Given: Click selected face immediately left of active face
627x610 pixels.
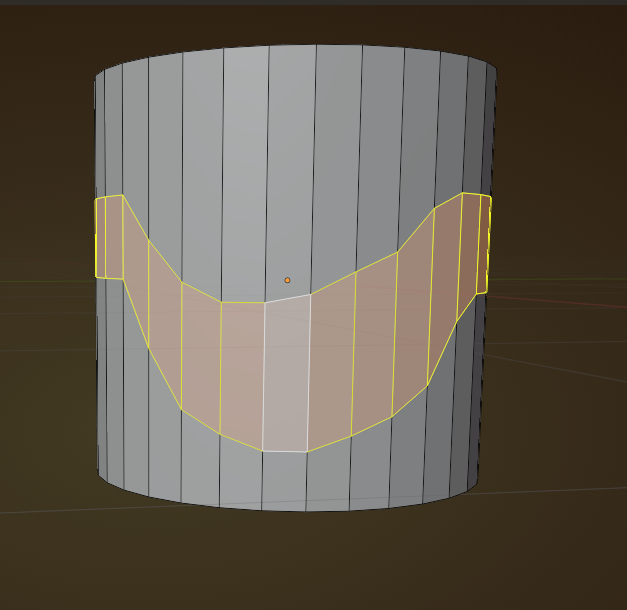Looking at the screenshot, I should tap(242, 370).
